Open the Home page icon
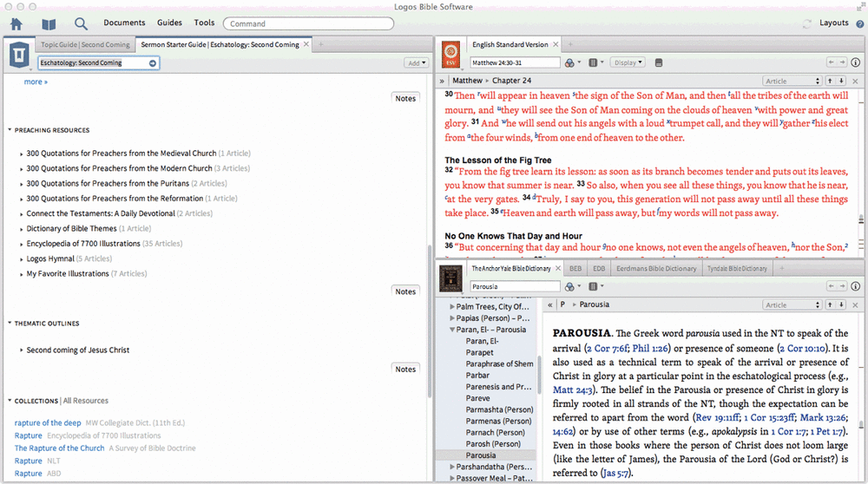868x484 pixels. pyautogui.click(x=16, y=23)
